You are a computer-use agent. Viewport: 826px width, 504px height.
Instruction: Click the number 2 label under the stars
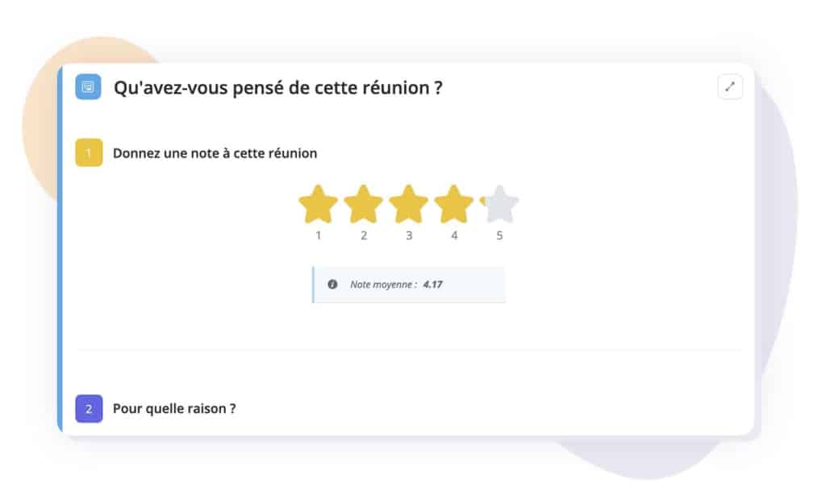pyautogui.click(x=364, y=235)
